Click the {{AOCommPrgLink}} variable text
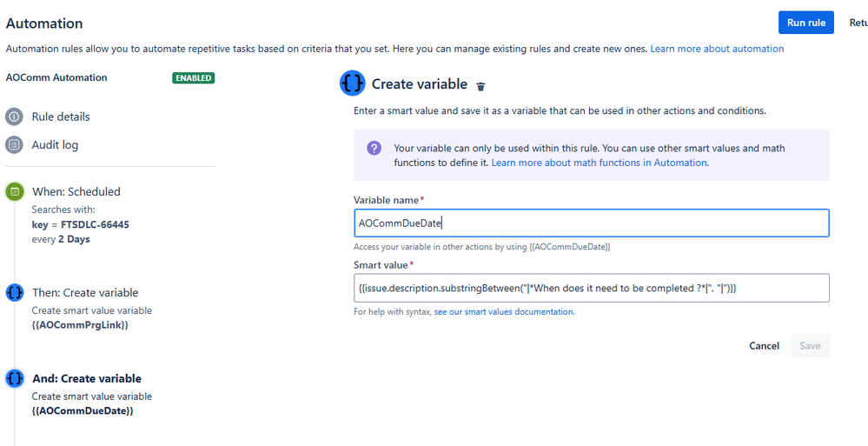The height and width of the screenshot is (446, 868). point(80,325)
